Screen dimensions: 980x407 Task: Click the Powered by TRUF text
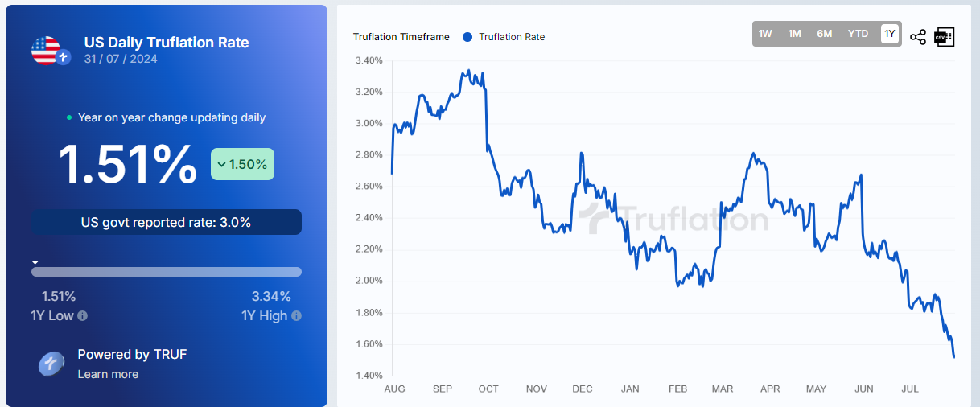coord(132,354)
